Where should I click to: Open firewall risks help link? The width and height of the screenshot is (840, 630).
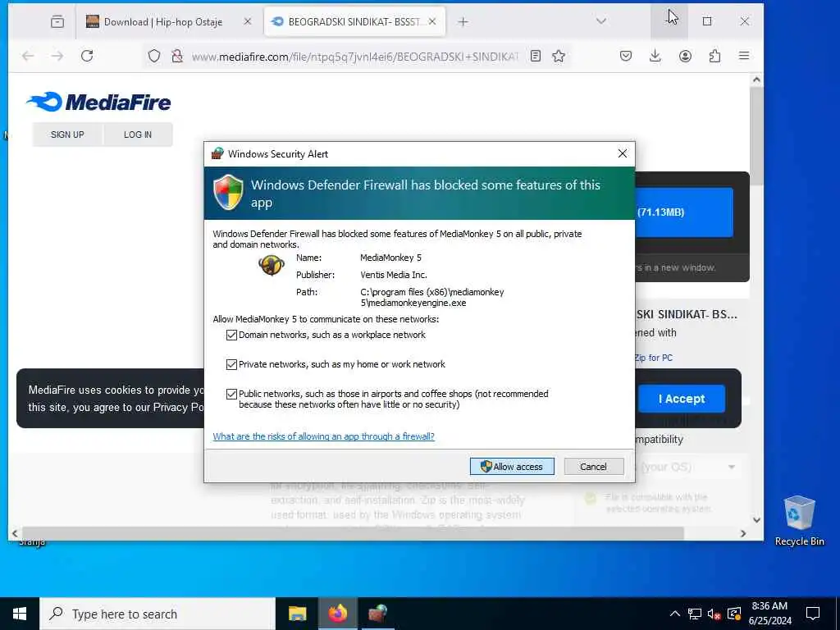(x=323, y=436)
